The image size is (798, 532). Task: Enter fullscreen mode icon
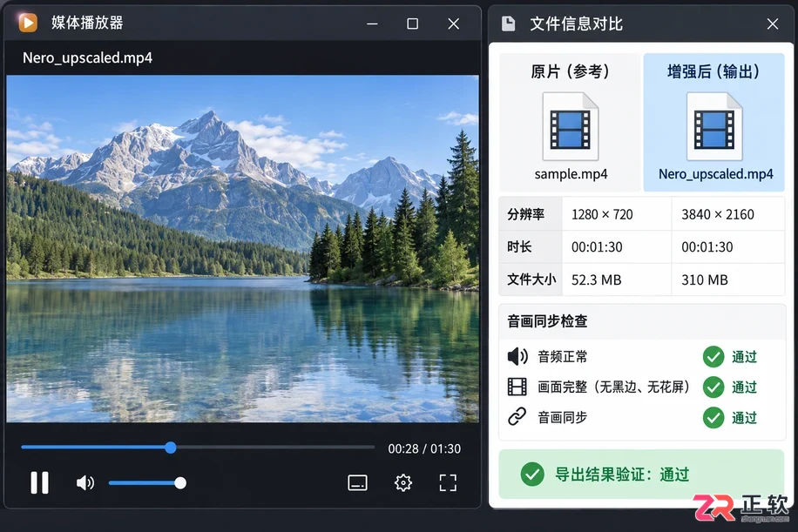point(448,482)
